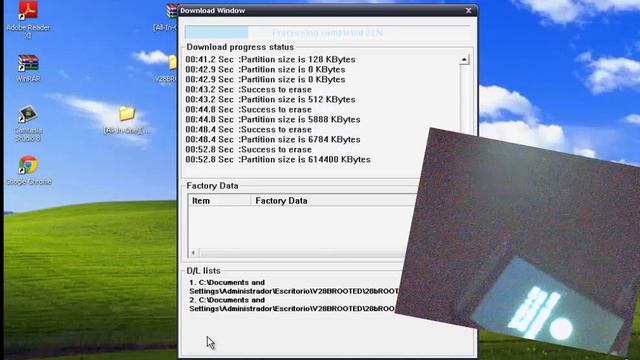Click the Factory Data left scroll arrow
This screenshot has width=640, height=360.
pos(193,252)
